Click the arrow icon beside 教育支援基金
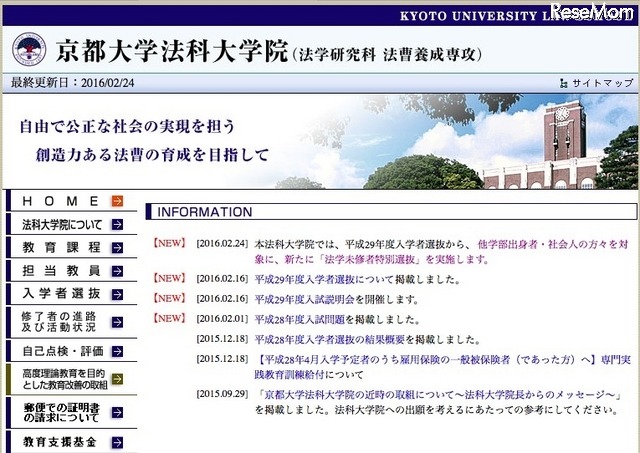Image resolution: width=640 pixels, height=453 pixels. 117,442
